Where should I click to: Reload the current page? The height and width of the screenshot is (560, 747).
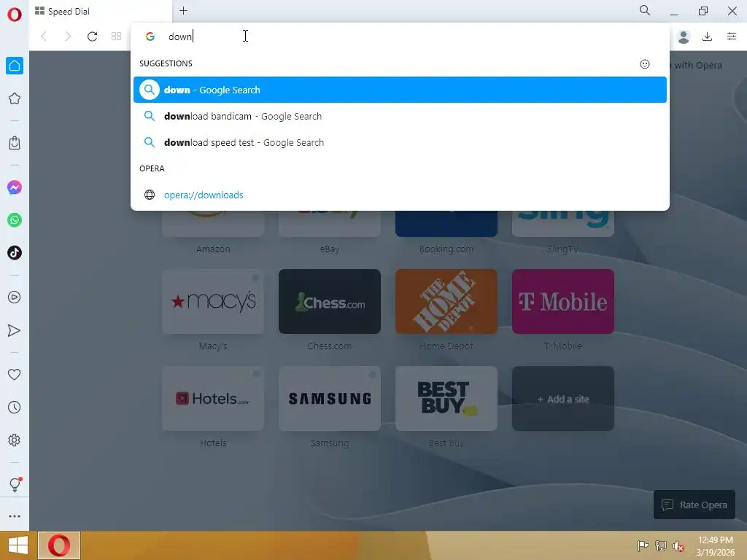coord(93,36)
